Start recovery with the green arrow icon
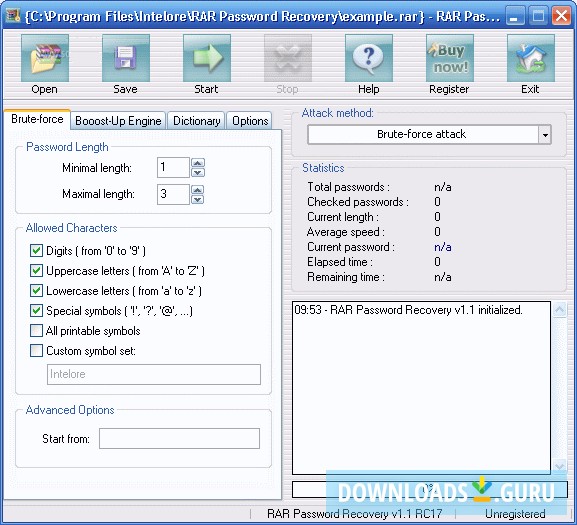The height and width of the screenshot is (525, 577). (207, 58)
